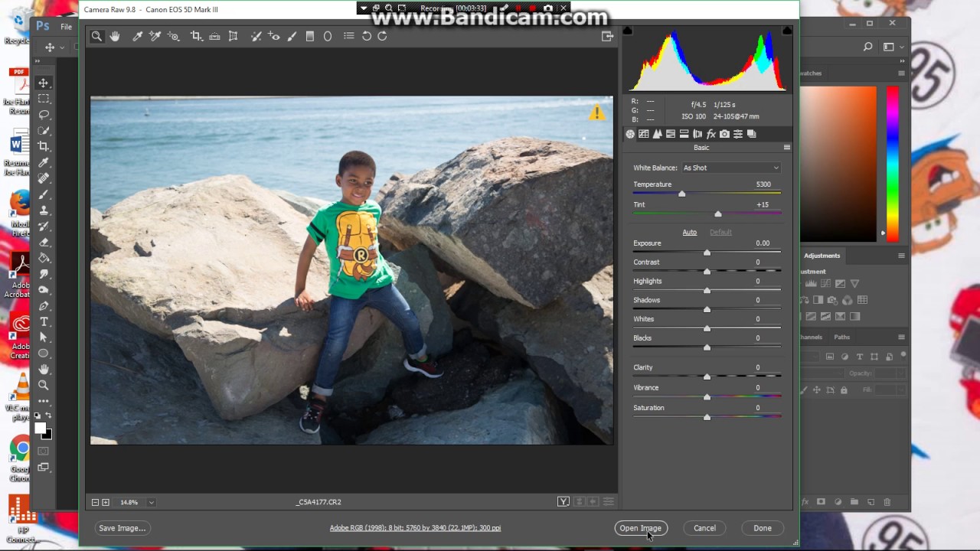Activate the Transform tool
This screenshot has height=551, width=980.
tap(233, 36)
